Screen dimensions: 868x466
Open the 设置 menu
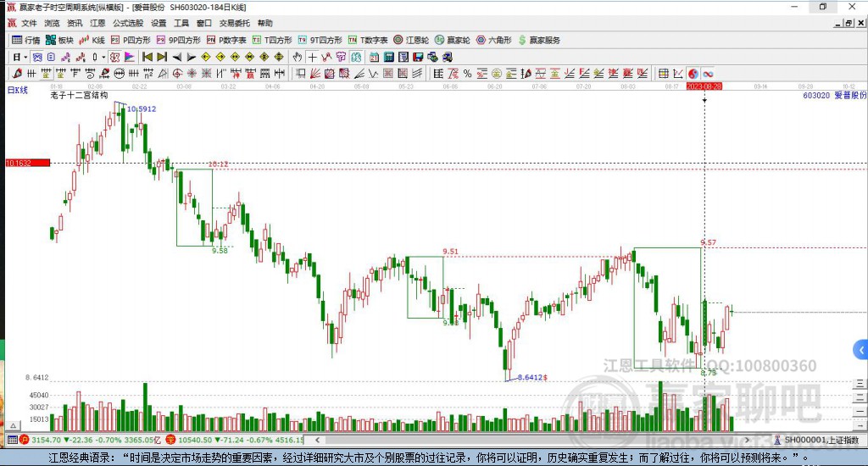(x=159, y=23)
